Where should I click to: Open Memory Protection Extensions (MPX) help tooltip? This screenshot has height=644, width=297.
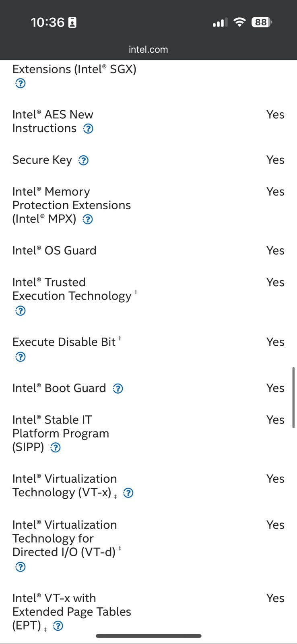(87, 219)
